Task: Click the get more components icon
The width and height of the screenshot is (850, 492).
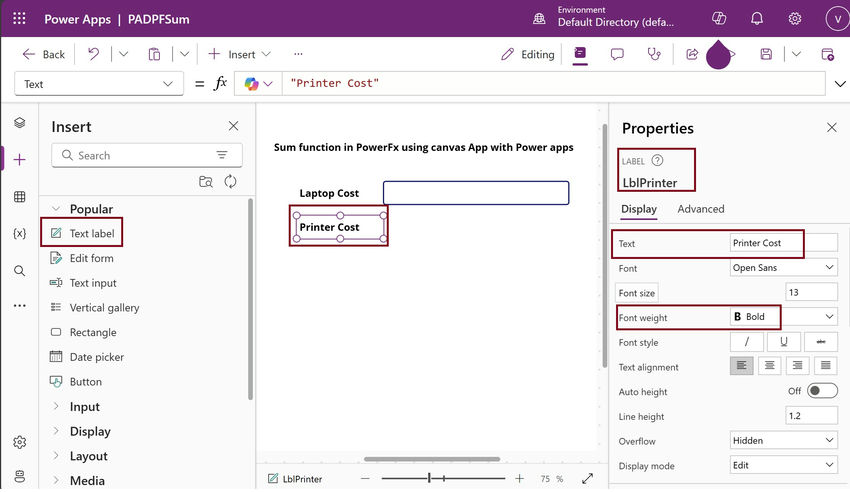Action: point(205,182)
